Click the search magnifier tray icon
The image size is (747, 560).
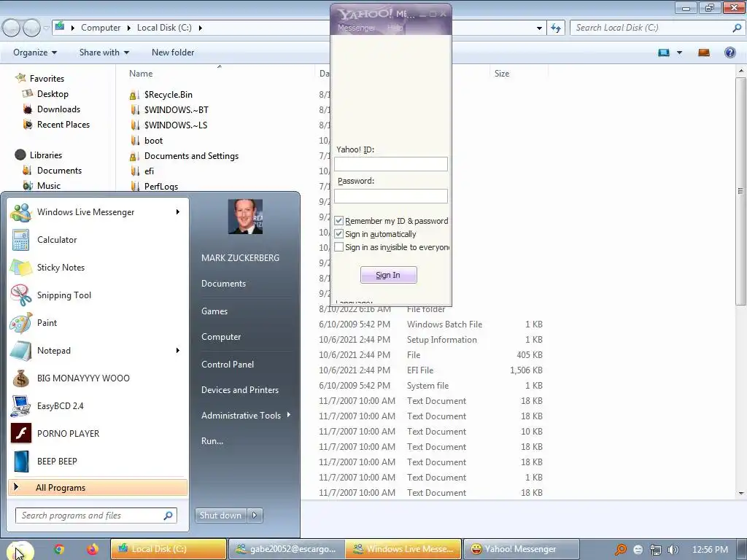[x=620, y=550]
